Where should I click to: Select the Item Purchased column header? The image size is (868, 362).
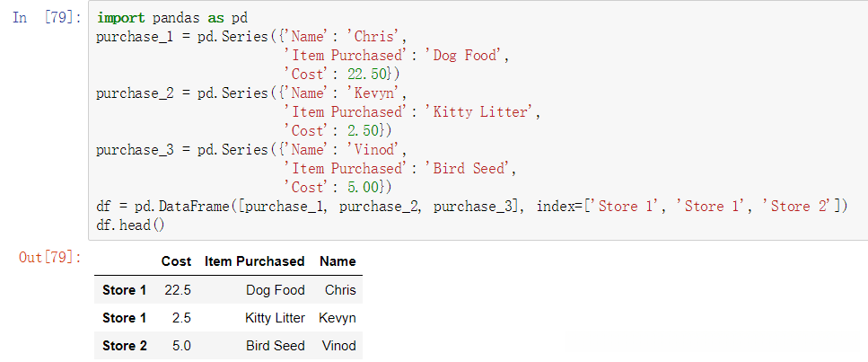tap(255, 261)
